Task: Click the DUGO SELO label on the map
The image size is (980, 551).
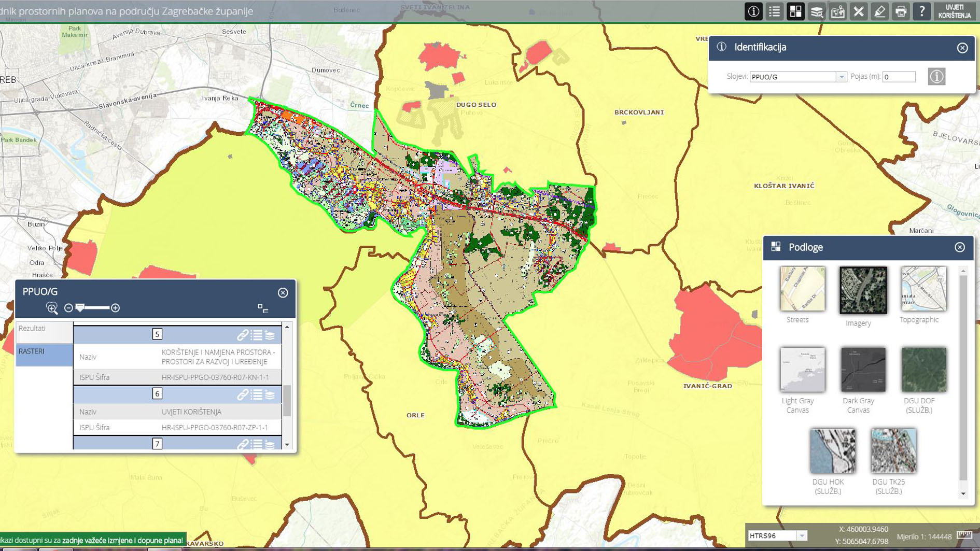Action: [476, 105]
